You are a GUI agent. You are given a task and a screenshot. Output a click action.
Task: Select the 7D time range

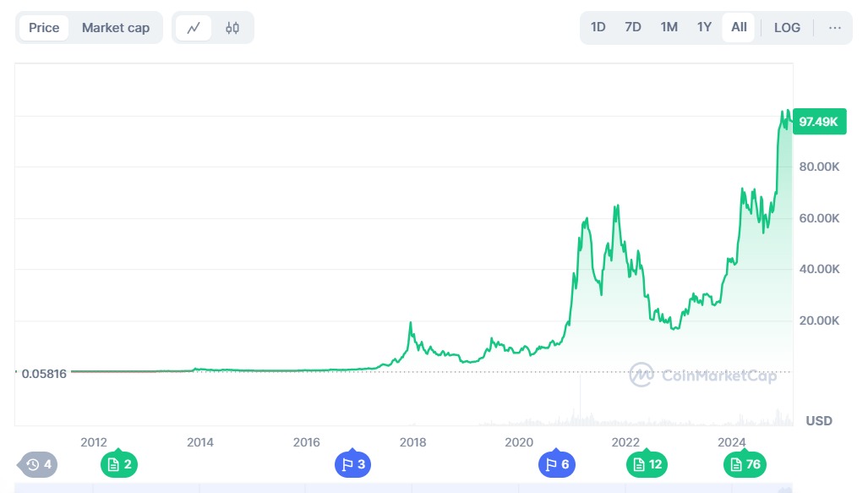[x=633, y=27]
